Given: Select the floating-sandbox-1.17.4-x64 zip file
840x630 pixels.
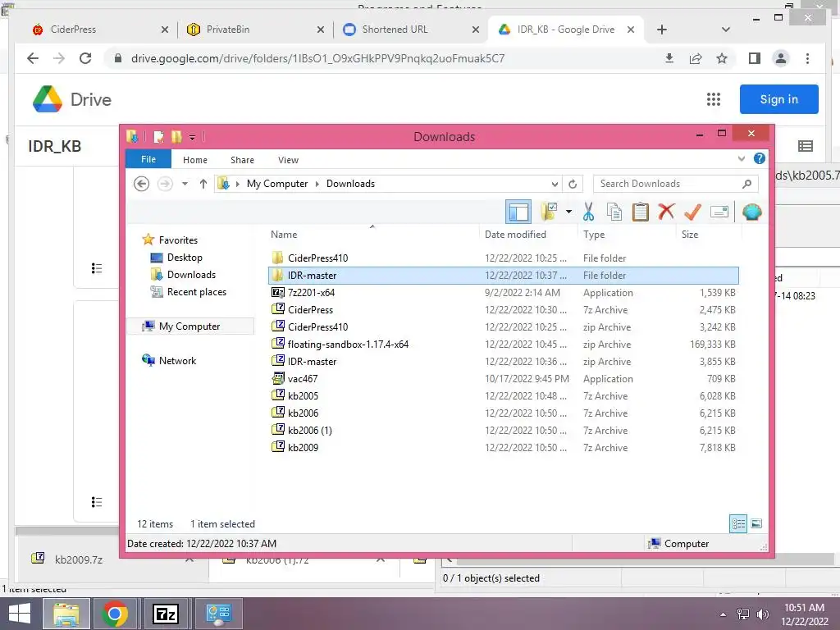Looking at the screenshot, I should coord(503,345).
